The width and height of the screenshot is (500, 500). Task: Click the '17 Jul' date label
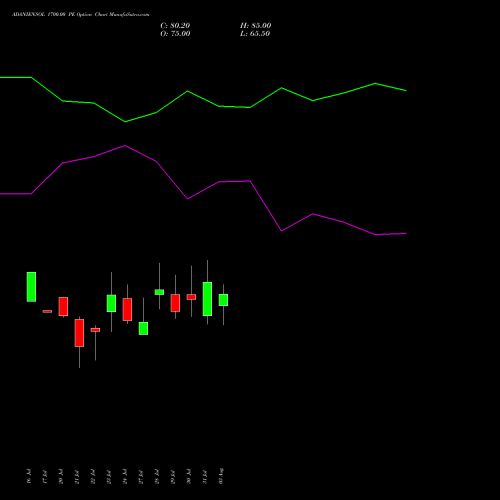click(x=45, y=476)
